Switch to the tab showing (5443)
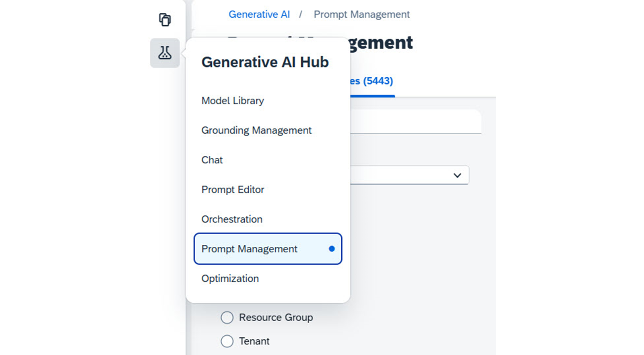This screenshot has height=355, width=644. 372,81
